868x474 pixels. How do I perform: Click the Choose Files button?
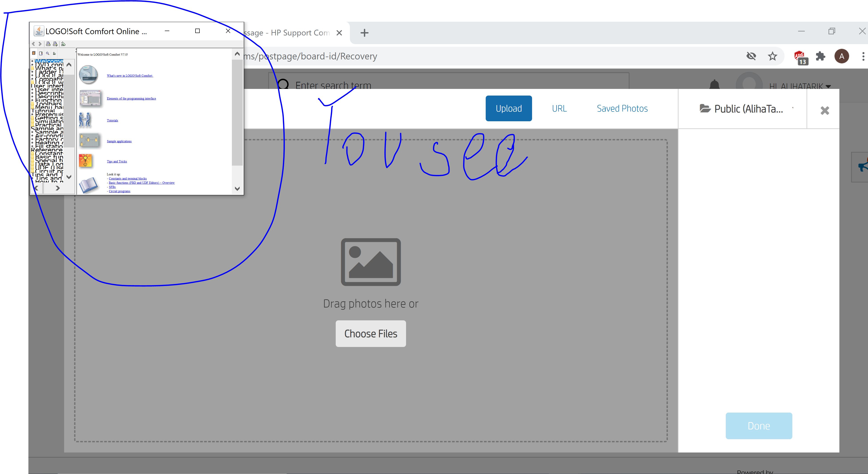click(x=371, y=333)
